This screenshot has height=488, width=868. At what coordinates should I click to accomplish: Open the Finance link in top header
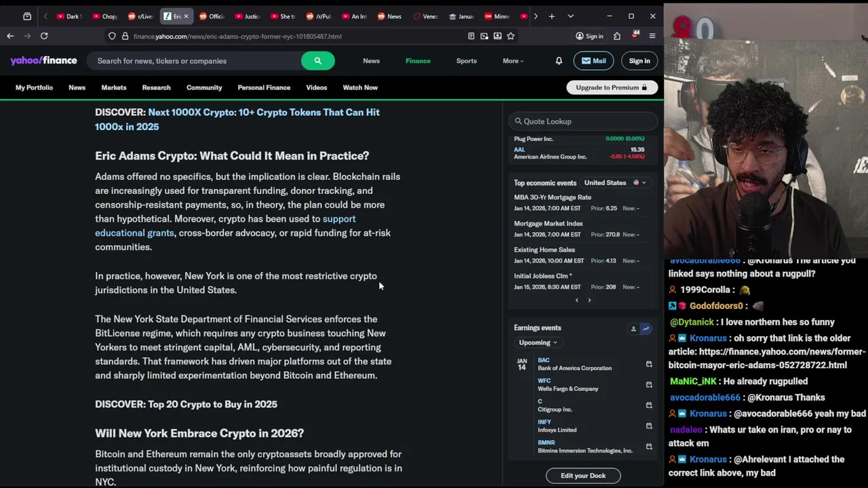(418, 60)
